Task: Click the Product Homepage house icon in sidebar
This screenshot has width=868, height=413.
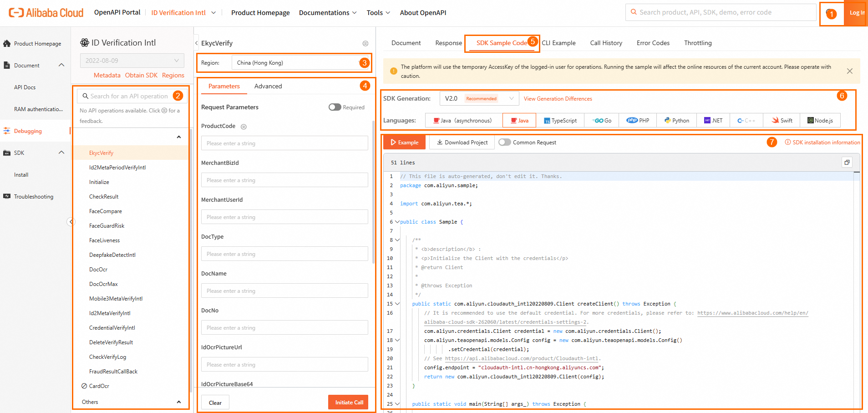Action: 7,44
